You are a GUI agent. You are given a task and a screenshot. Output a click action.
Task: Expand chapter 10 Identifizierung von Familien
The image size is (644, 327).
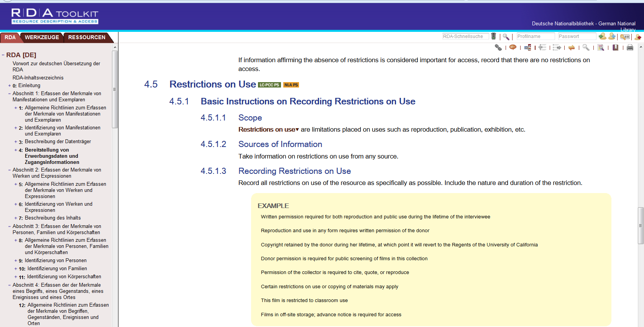pyautogui.click(x=16, y=269)
